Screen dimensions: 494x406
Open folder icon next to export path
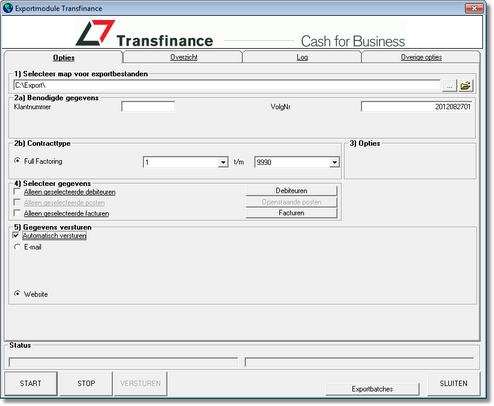465,86
